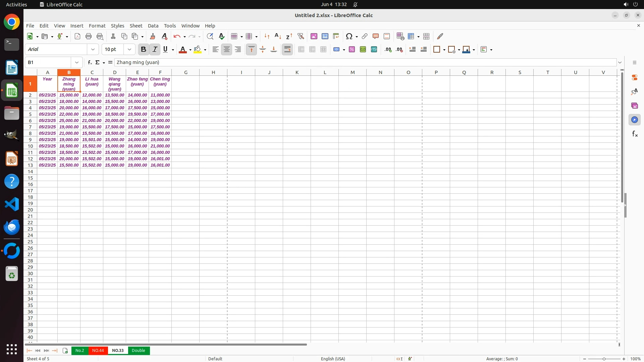Click the Insert Chart icon
Screen dimensions: 644x362
click(325, 36)
